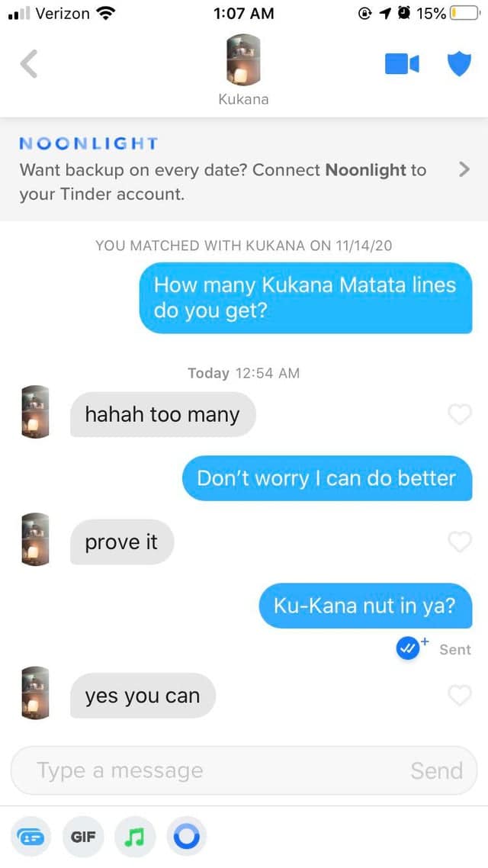Image resolution: width=488 pixels, height=868 pixels.
Task: Tap the battery indicator in status bar
Action: (465, 13)
